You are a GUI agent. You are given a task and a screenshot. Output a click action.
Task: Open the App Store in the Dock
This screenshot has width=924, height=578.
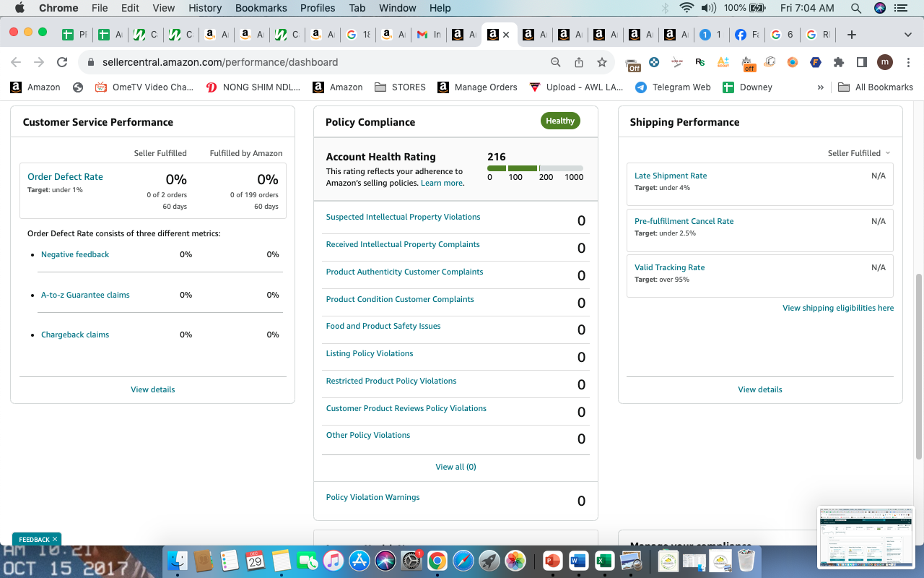pos(359,560)
